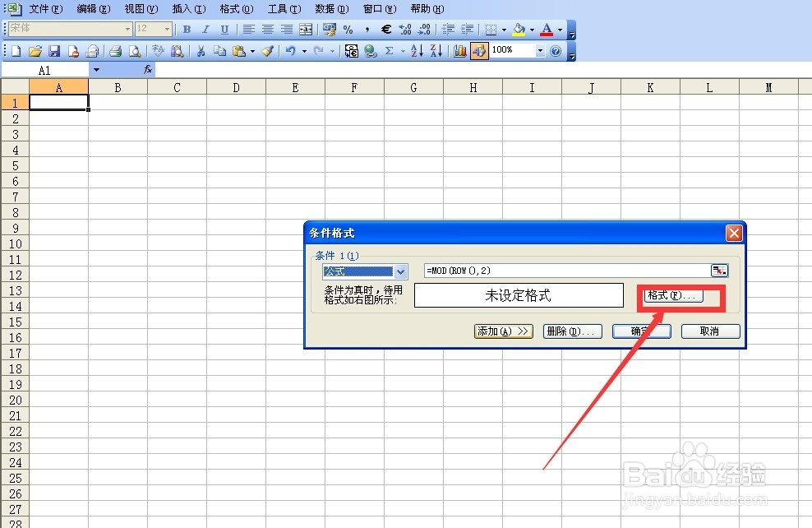Open the condition type 公式 dropdown
The width and height of the screenshot is (812, 528).
(400, 271)
